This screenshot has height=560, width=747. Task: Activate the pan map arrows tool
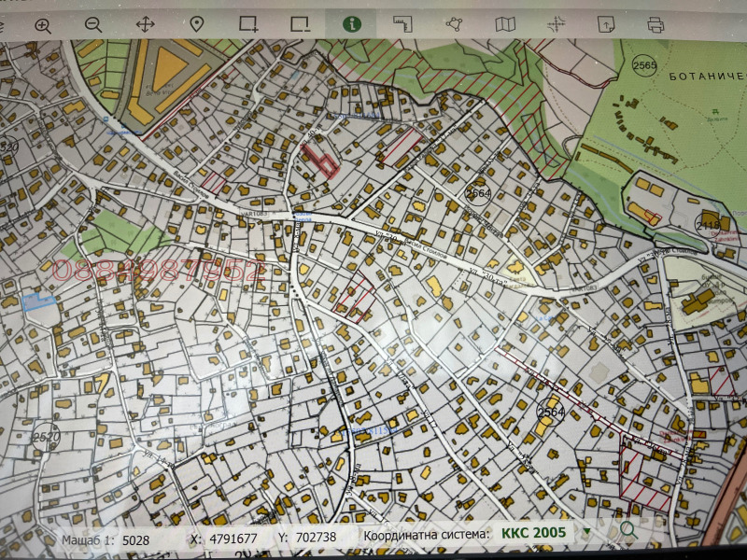coord(145,24)
